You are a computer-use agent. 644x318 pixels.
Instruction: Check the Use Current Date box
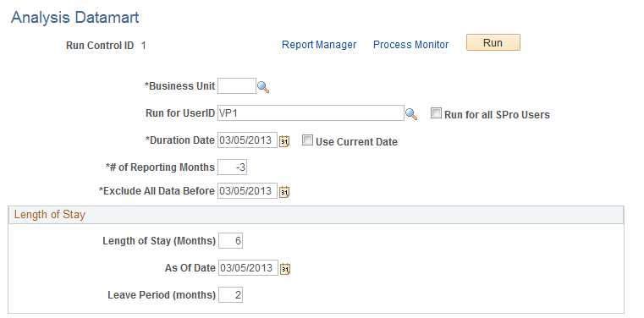[x=307, y=140]
